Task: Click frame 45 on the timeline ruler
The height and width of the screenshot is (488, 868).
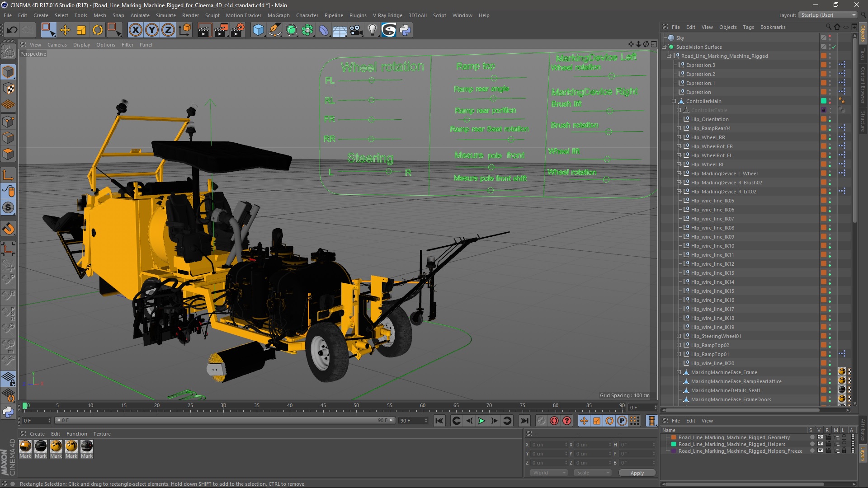Action: (323, 407)
